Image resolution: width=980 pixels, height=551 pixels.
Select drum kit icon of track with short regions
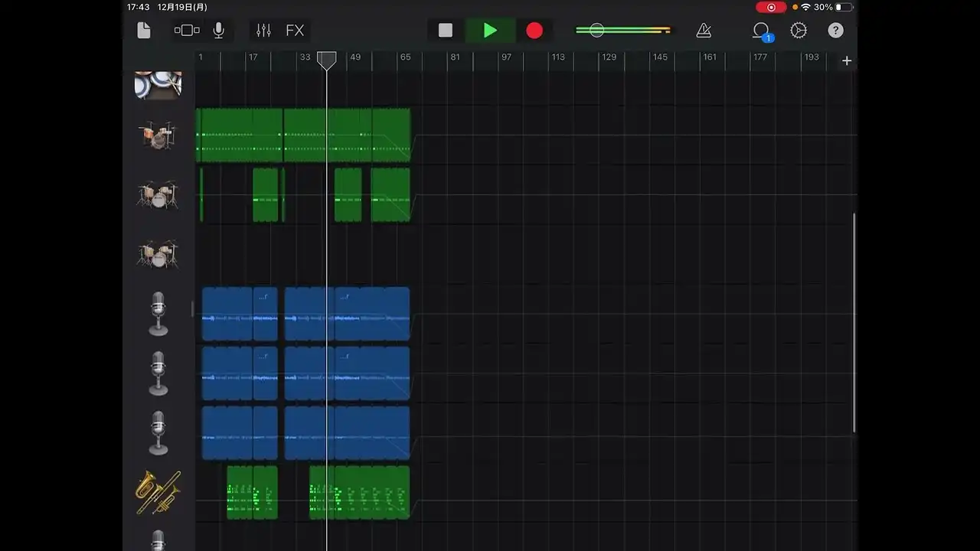158,194
